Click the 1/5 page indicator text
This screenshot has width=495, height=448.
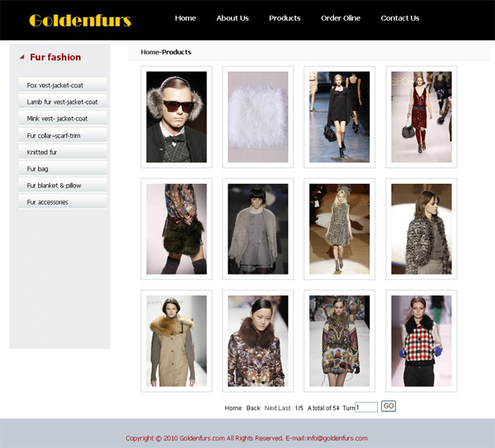tap(299, 408)
